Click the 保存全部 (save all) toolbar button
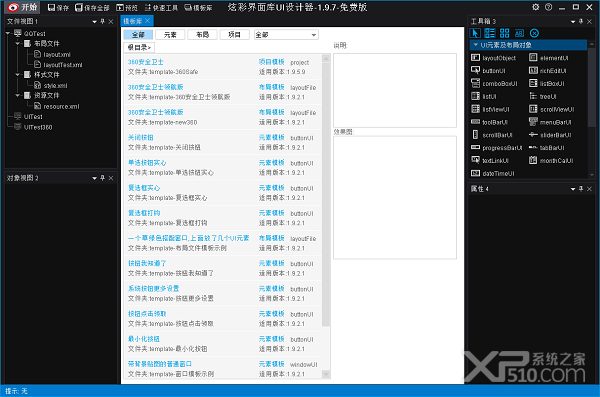The width and height of the screenshot is (600, 397). click(x=92, y=7)
